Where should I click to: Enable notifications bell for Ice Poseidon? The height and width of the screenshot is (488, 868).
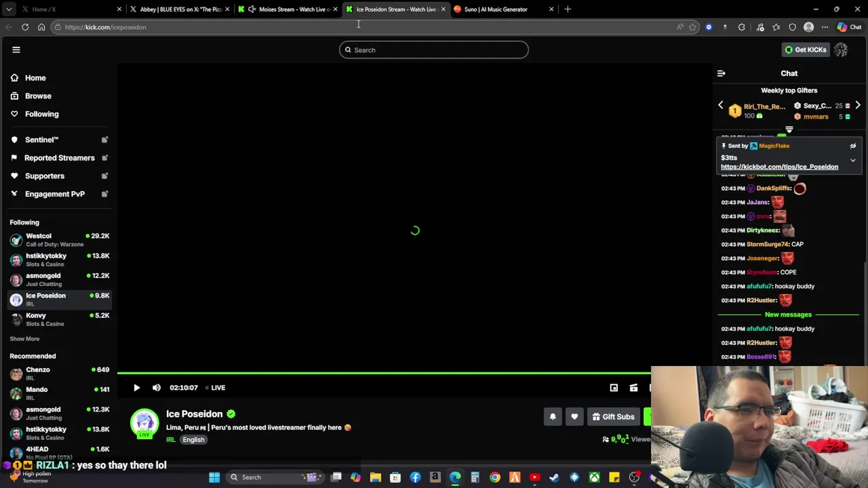click(553, 417)
